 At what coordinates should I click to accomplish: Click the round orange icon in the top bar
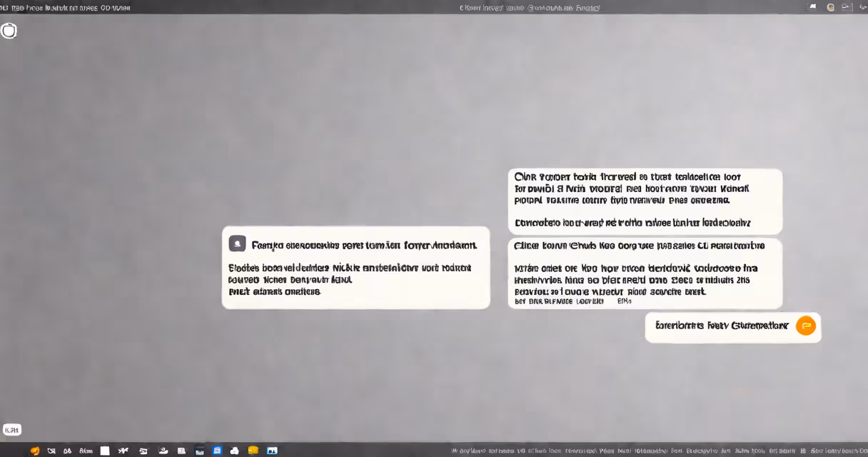pyautogui.click(x=830, y=6)
